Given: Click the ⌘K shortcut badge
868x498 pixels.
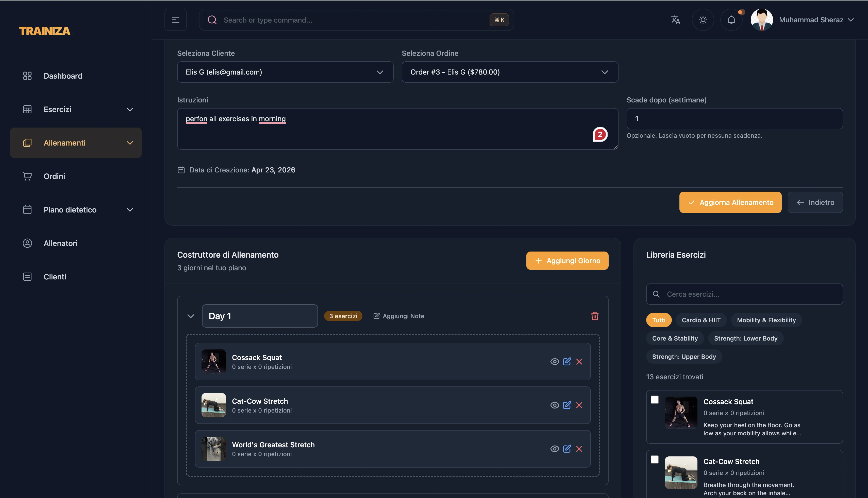Looking at the screenshot, I should (x=499, y=20).
